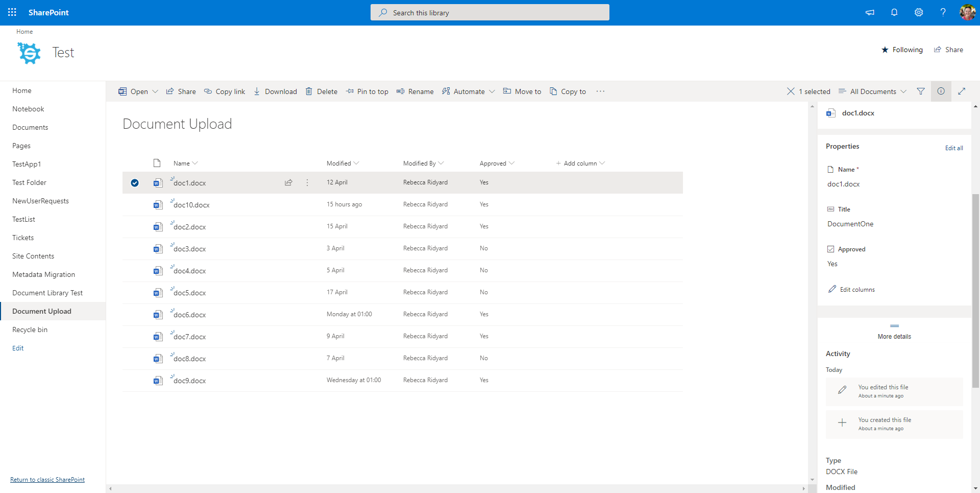Screen dimensions: 980x493
Task: Click the Word icon for doc9.docx
Action: click(158, 381)
